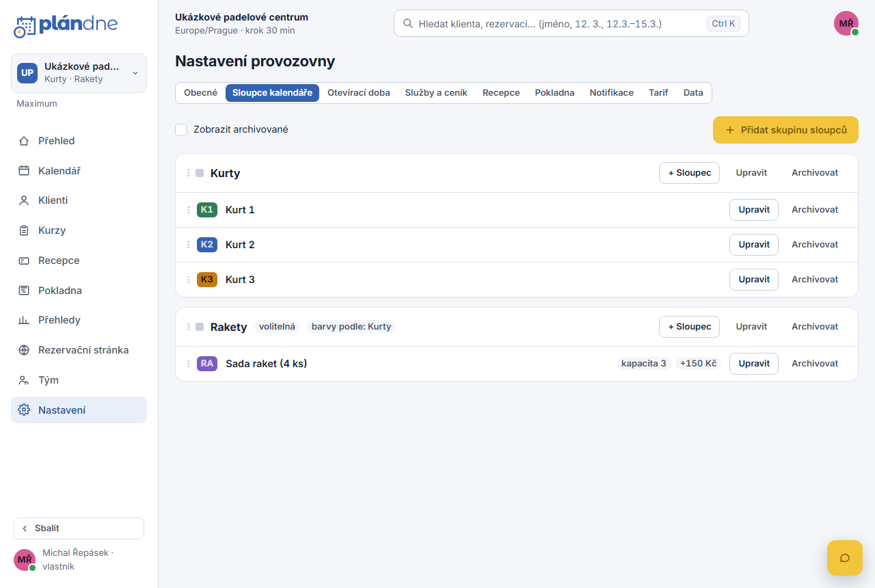The width and height of the screenshot is (875, 588).
Task: Click the Kurzy clipboard icon
Action: [x=24, y=230]
